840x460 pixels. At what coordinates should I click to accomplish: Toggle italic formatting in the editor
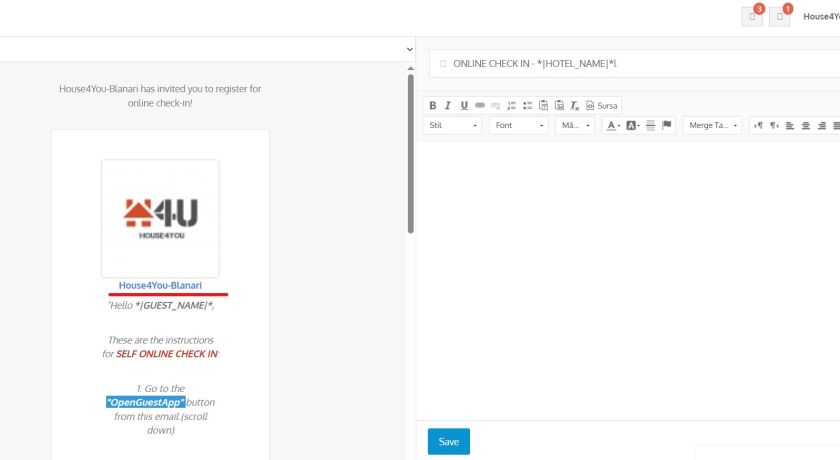pyautogui.click(x=448, y=105)
